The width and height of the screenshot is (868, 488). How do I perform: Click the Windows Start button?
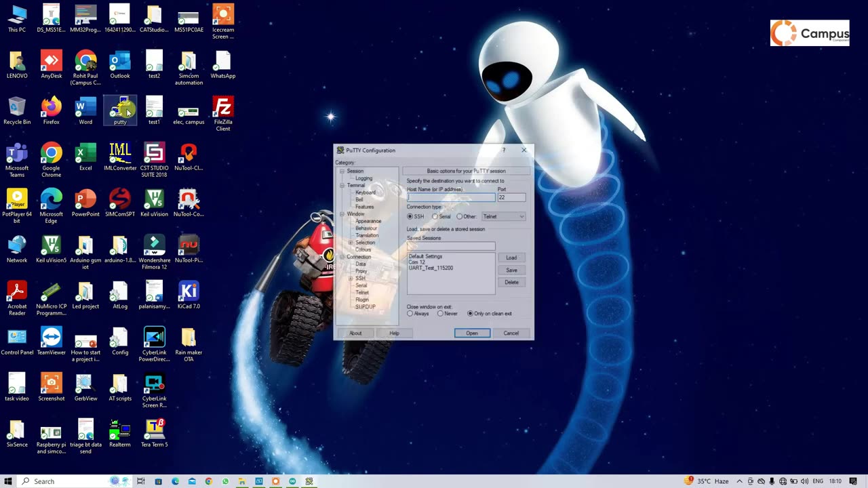(x=8, y=481)
